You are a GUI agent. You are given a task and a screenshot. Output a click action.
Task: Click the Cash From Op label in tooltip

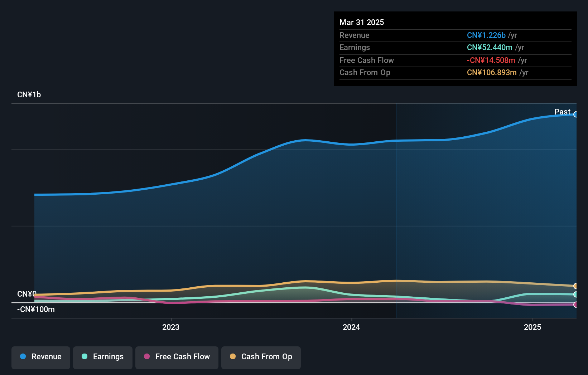[365, 72]
